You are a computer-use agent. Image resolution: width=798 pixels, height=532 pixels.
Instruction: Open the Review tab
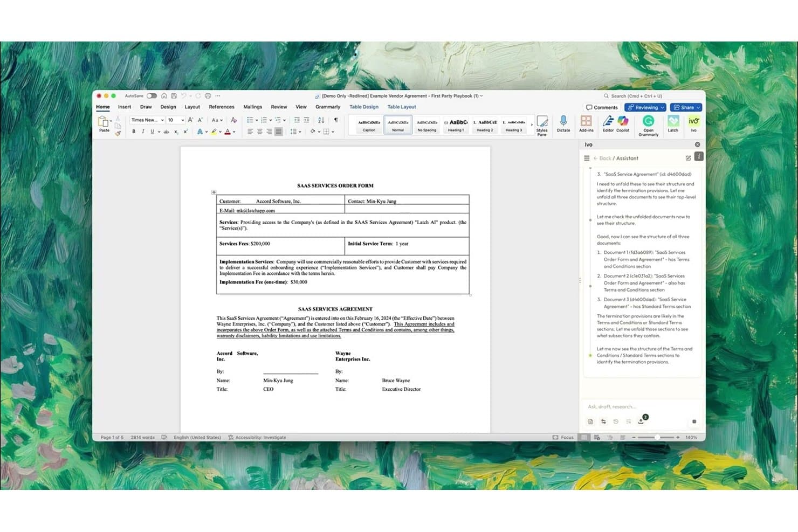pos(279,107)
